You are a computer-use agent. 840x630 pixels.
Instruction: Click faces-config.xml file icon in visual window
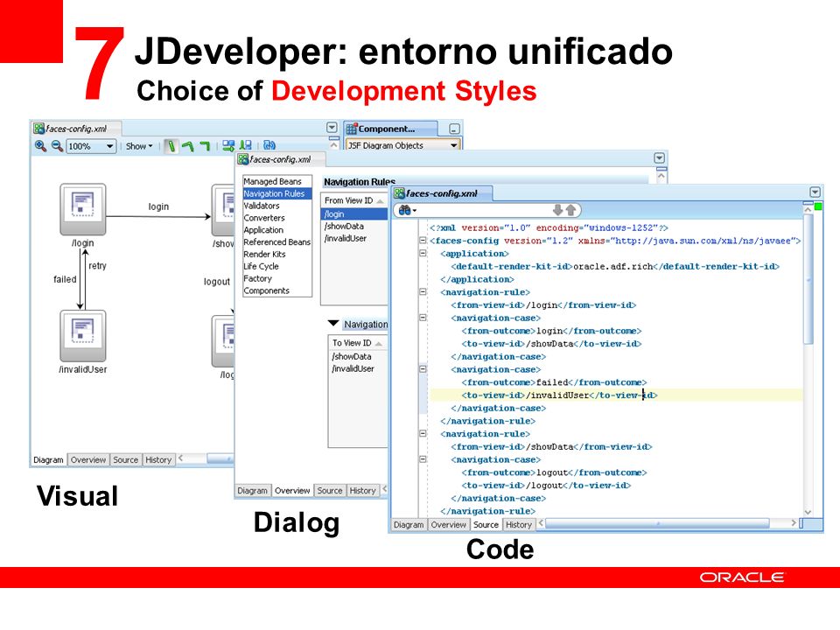38,129
